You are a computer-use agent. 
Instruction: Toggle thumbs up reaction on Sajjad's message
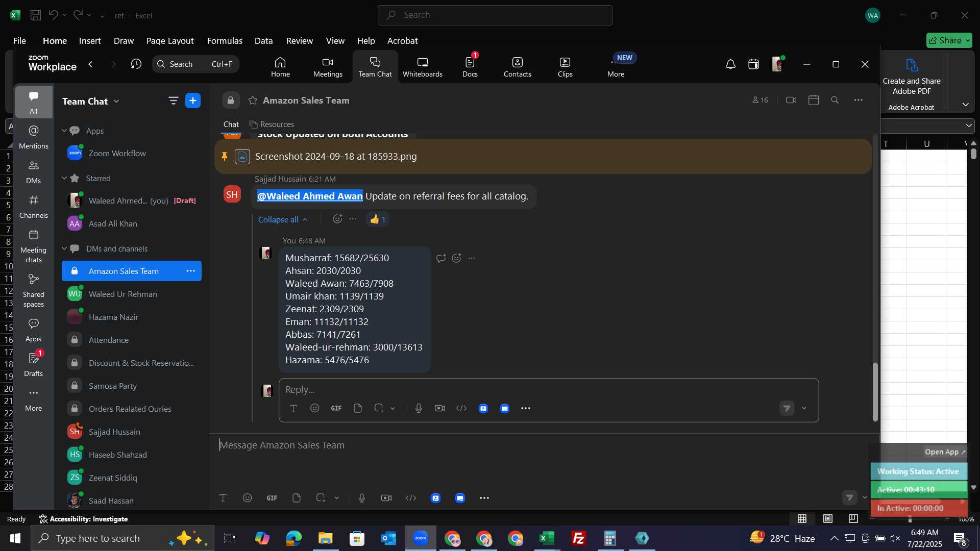(378, 219)
